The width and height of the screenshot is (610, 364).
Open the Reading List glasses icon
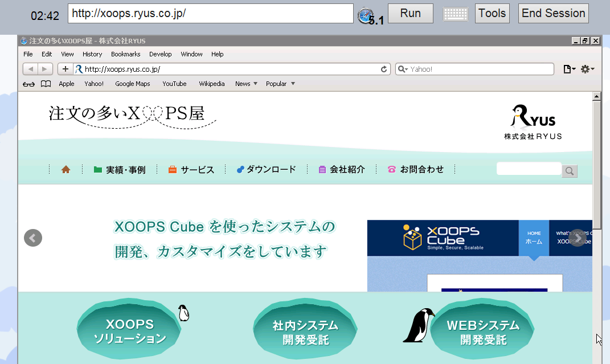click(28, 84)
